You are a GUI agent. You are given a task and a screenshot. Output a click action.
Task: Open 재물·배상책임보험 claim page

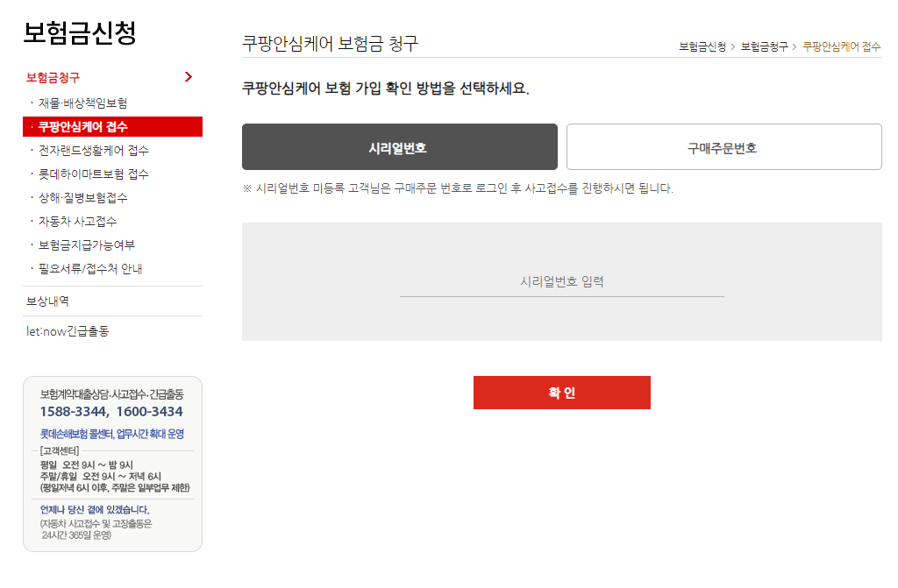[86, 103]
